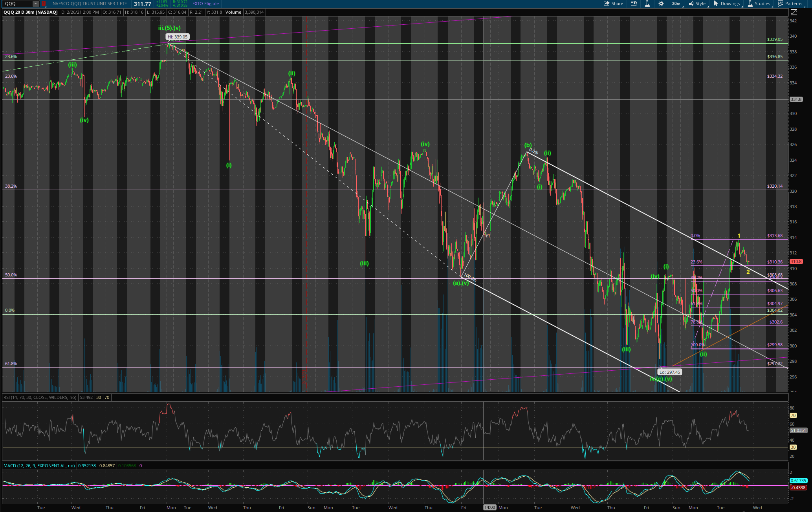The width and height of the screenshot is (812, 512).
Task: Click the 14:00 time axis marker
Action: coord(489,507)
